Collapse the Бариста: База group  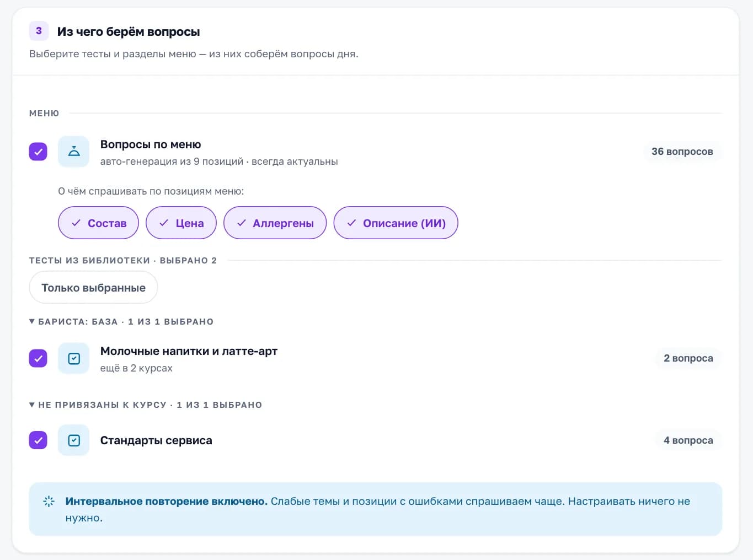click(121, 322)
